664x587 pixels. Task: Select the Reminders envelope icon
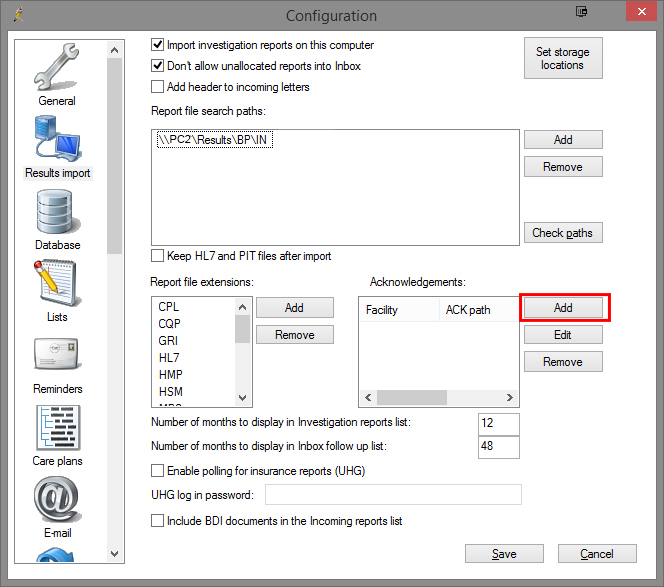coord(57,356)
